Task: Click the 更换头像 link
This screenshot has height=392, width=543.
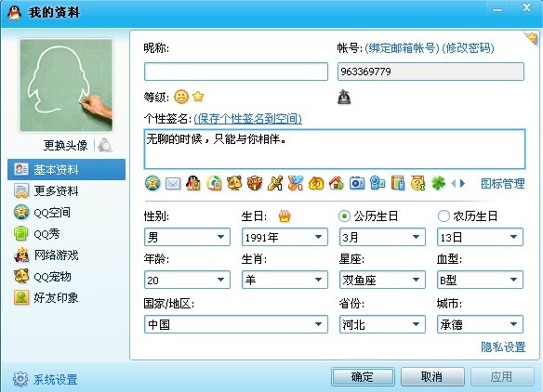Action: click(65, 145)
